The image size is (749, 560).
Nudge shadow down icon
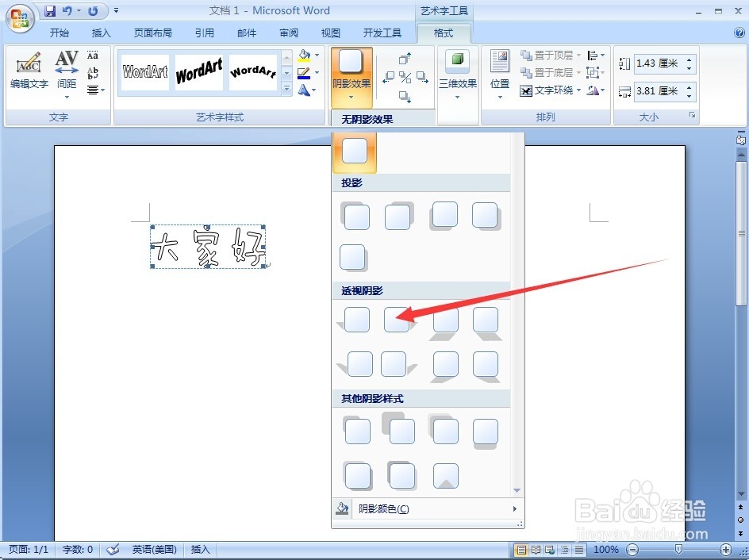[405, 96]
